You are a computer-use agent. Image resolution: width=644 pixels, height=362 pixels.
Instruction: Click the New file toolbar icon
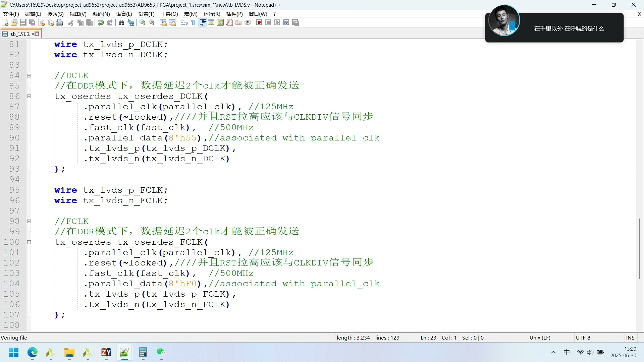(x=5, y=22)
